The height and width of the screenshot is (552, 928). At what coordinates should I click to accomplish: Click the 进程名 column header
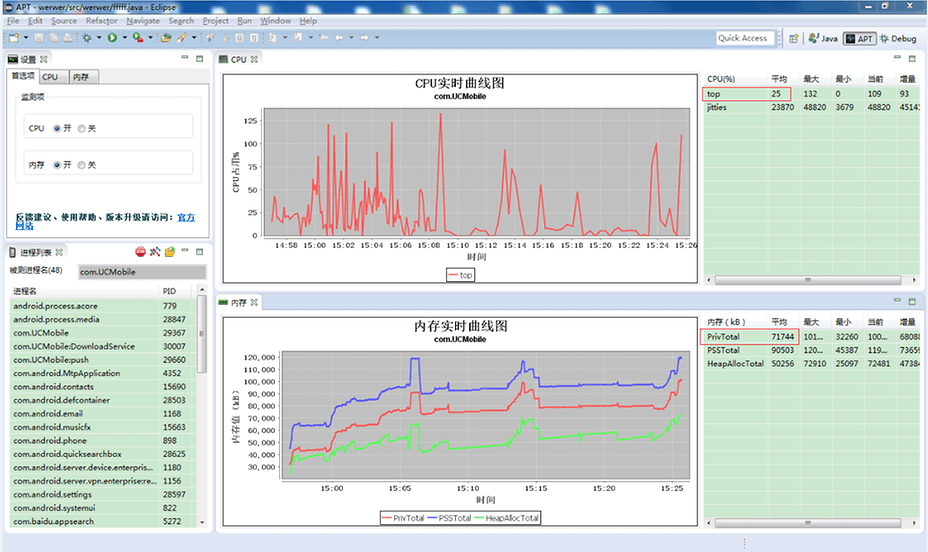coord(85,291)
